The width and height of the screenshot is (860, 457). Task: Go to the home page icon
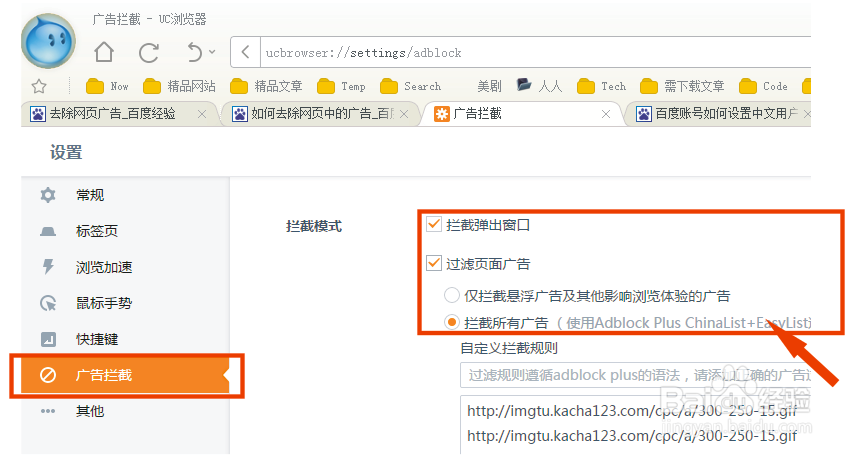[104, 52]
